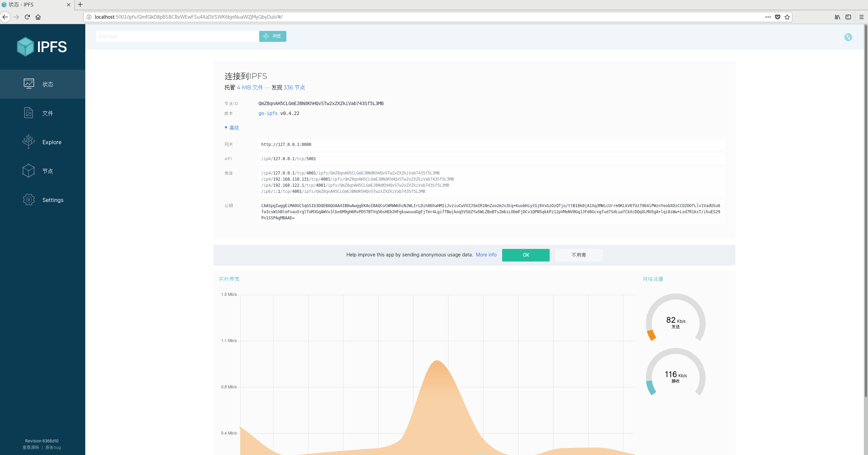Viewport: 868px width, 455px height.
Task: Open the 节点 peers cube icon
Action: [x=29, y=171]
